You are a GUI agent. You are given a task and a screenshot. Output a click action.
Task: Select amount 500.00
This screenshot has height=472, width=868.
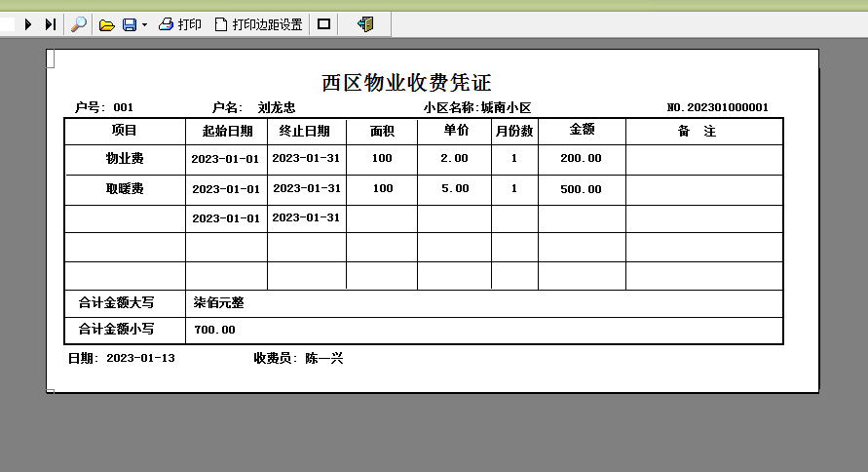[x=581, y=189]
